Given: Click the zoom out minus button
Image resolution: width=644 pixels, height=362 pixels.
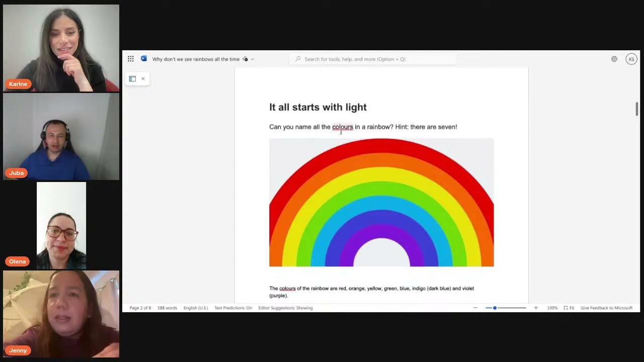Looking at the screenshot, I should coord(475,308).
